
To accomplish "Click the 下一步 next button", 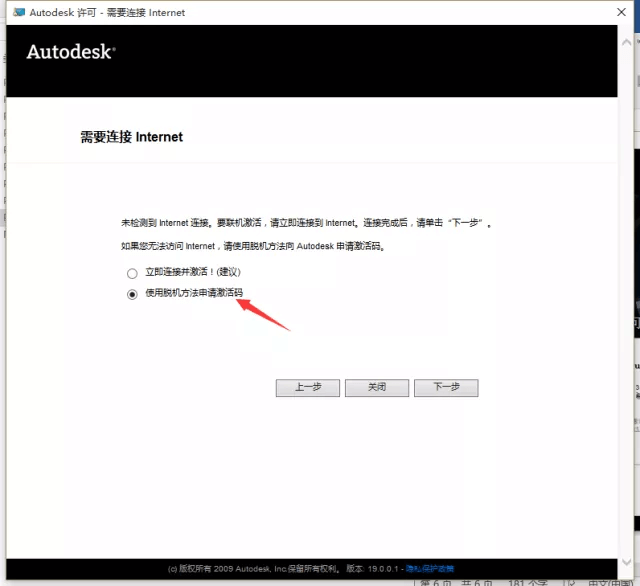I will pyautogui.click(x=446, y=388).
